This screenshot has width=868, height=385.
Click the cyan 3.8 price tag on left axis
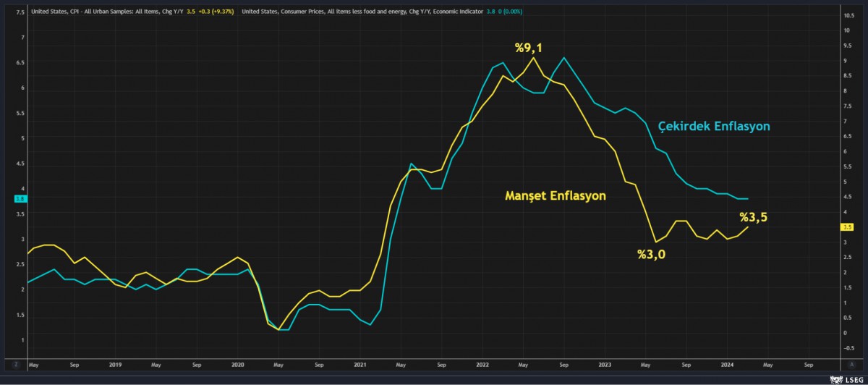click(20, 198)
